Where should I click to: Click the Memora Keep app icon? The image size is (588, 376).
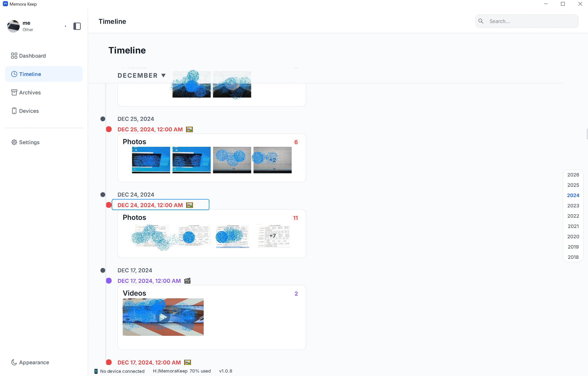5,4
